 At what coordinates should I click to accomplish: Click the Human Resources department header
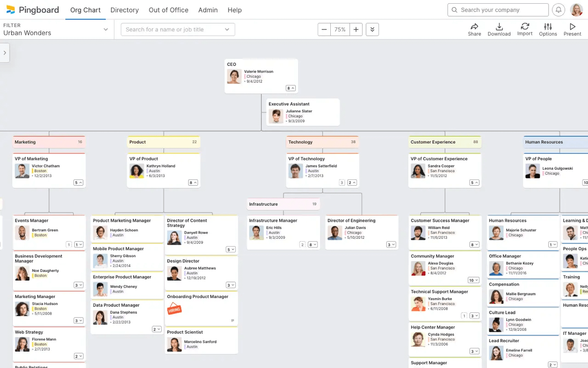pyautogui.click(x=555, y=142)
